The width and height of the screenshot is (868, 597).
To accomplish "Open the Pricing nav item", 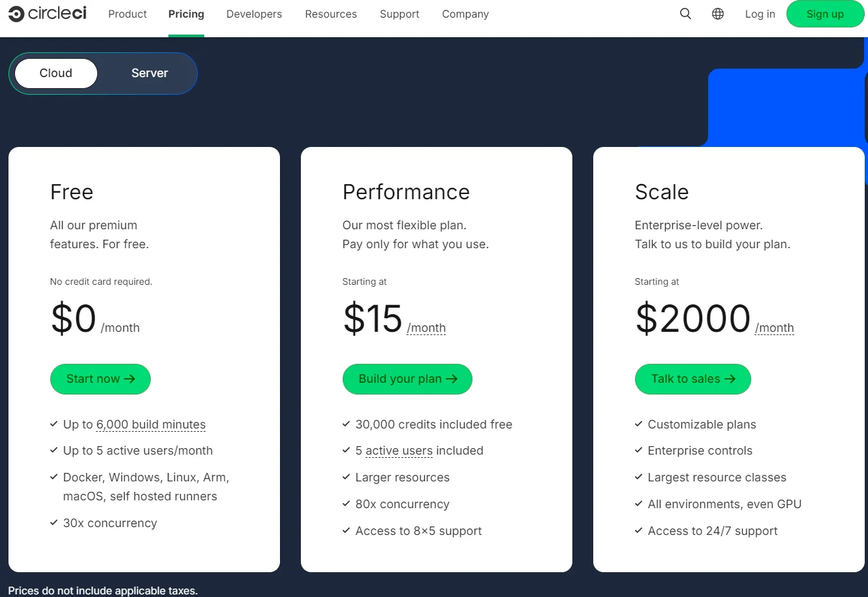I will coord(186,14).
